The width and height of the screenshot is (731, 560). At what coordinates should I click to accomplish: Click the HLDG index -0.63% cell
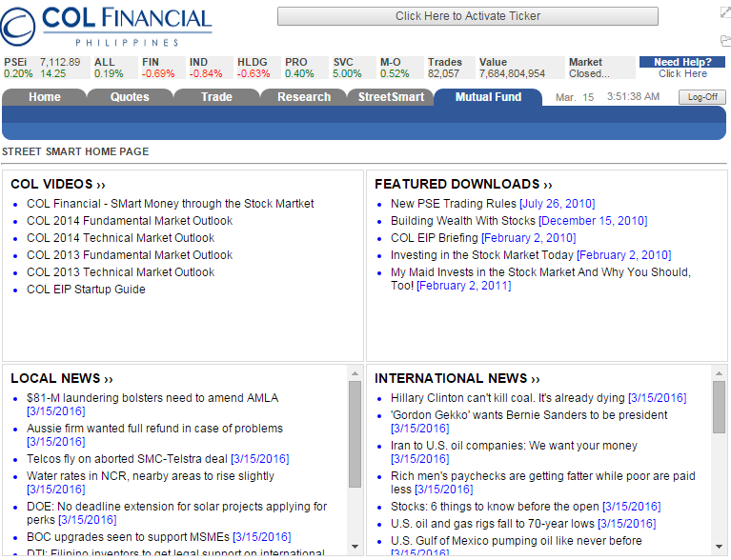tap(258, 68)
